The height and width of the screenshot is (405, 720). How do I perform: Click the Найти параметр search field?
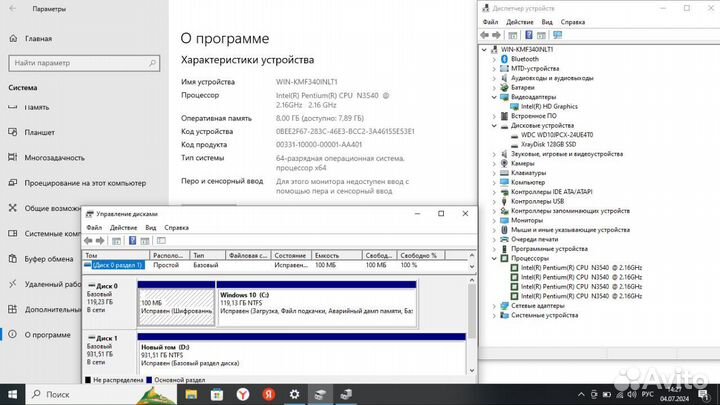84,63
